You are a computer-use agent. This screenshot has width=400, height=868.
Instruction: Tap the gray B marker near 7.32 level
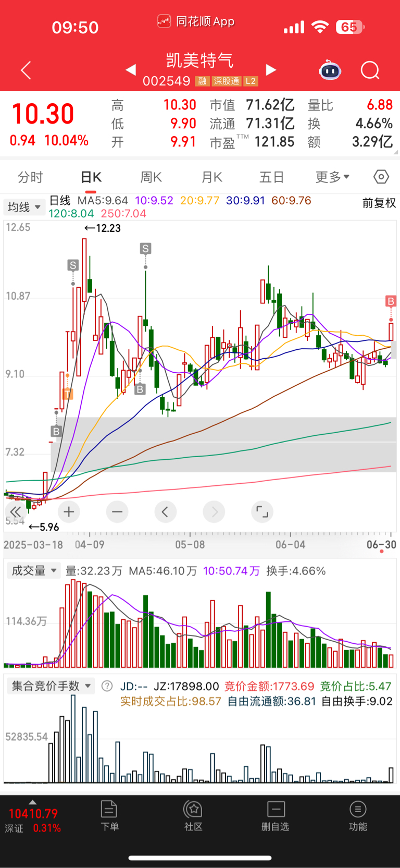pos(56,431)
